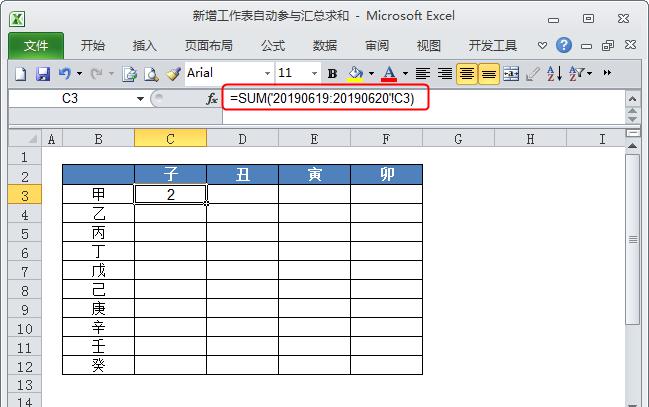Apply the red font color

click(x=389, y=74)
